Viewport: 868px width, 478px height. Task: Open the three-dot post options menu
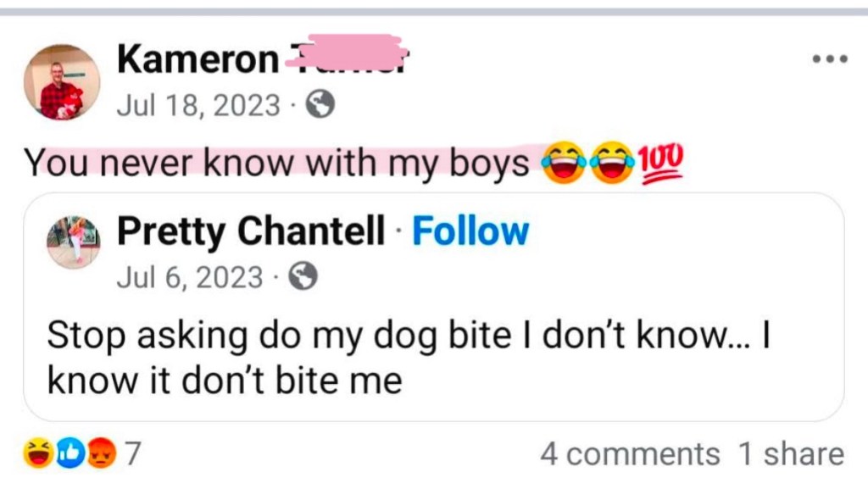coord(829,60)
